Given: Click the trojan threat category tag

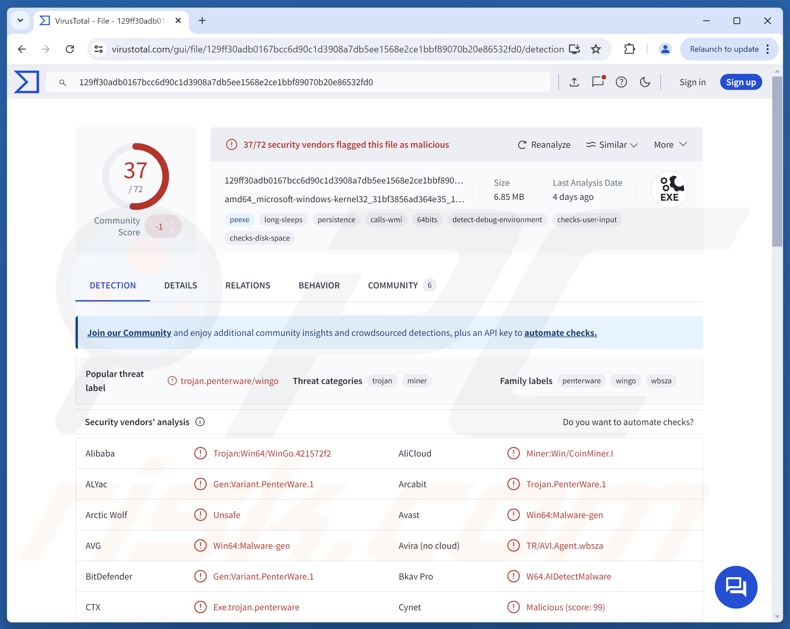Looking at the screenshot, I should (382, 381).
